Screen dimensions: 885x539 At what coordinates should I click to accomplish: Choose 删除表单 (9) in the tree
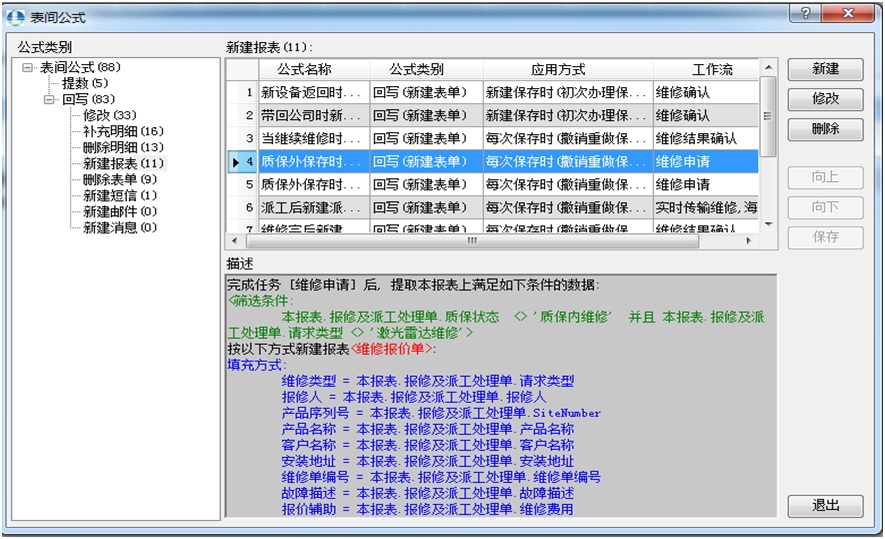pos(119,179)
